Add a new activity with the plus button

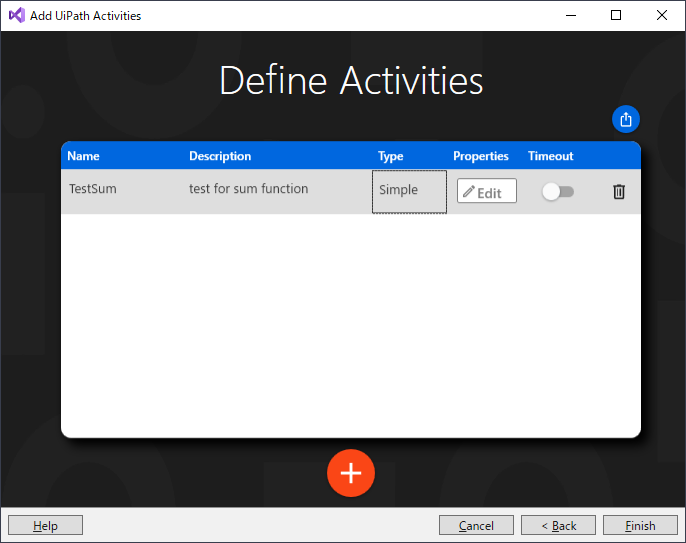[351, 473]
